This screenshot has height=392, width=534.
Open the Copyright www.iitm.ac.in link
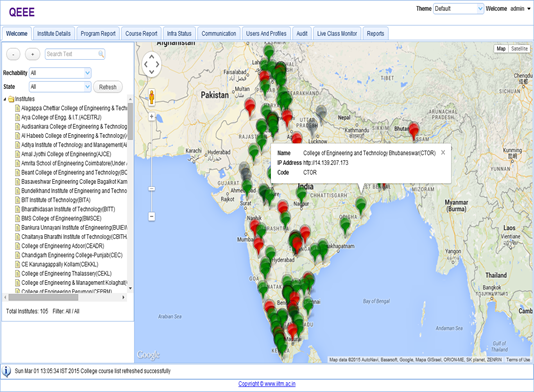coord(267,384)
